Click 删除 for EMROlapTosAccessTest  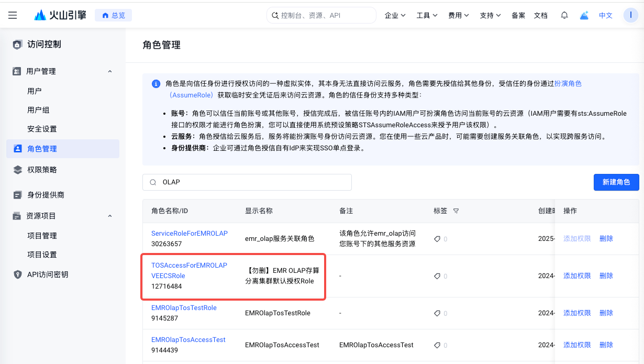pyautogui.click(x=606, y=345)
